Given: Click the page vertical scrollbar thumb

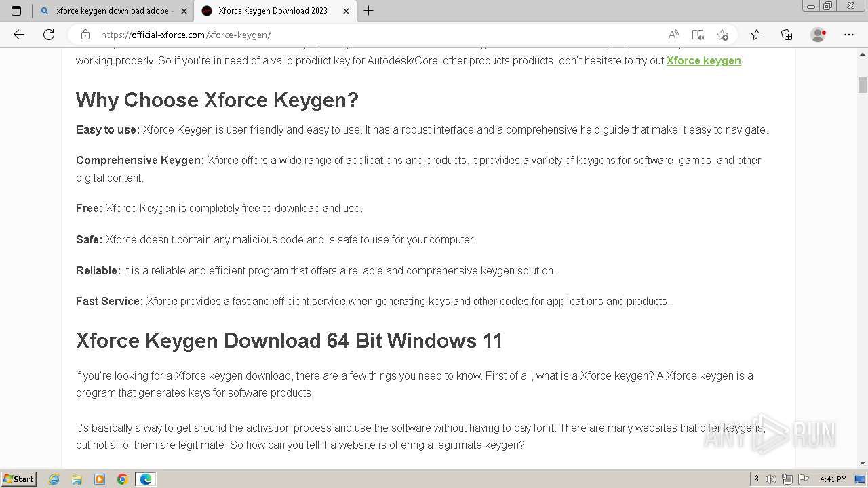Looking at the screenshot, I should (x=863, y=85).
